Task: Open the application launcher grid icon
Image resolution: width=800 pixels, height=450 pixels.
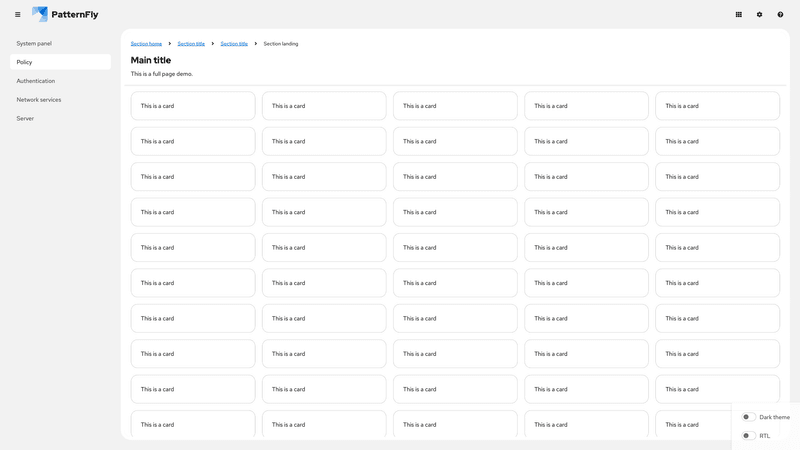Action: pos(738,15)
